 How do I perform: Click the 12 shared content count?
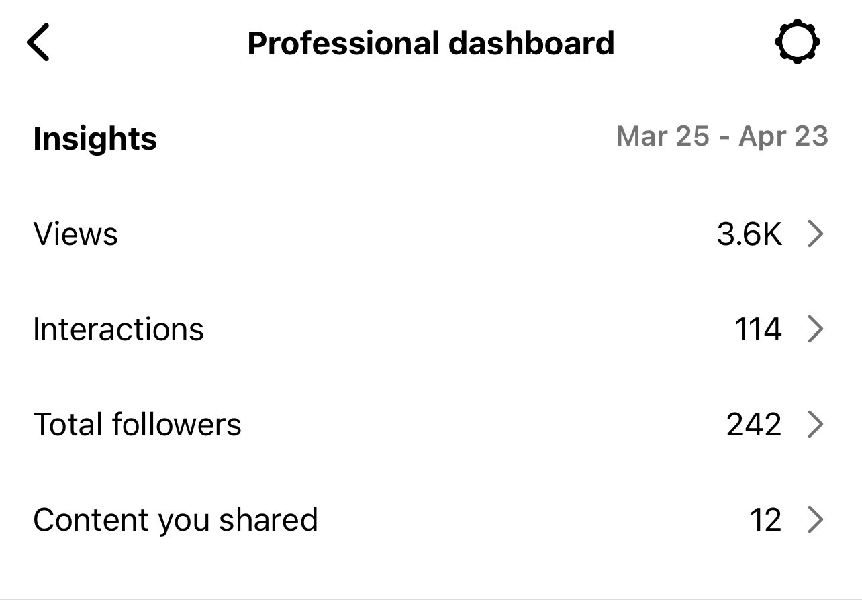tap(766, 520)
